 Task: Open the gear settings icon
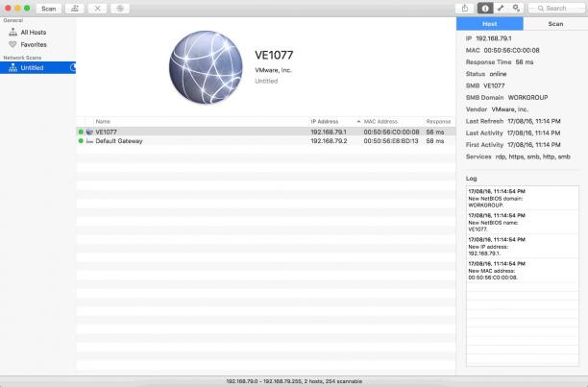(516, 9)
